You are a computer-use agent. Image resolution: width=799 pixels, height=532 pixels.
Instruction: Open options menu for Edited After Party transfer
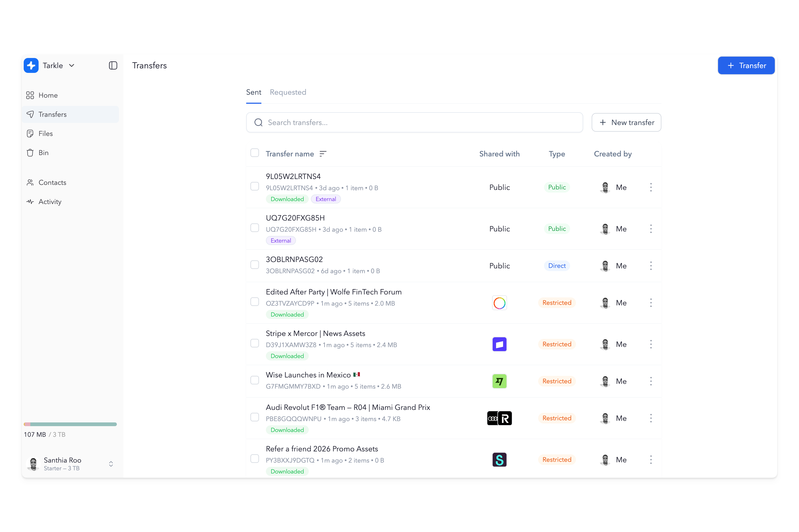coord(651,303)
